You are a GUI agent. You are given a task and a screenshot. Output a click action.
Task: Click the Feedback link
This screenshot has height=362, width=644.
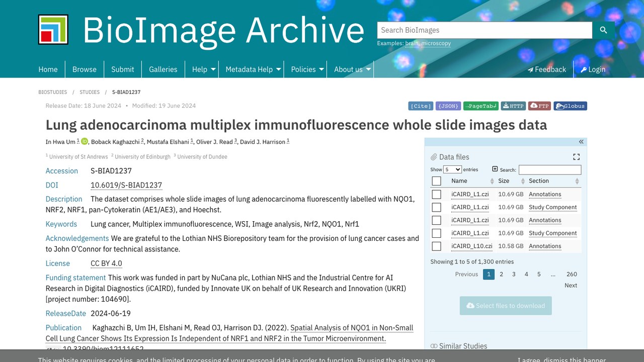(546, 69)
